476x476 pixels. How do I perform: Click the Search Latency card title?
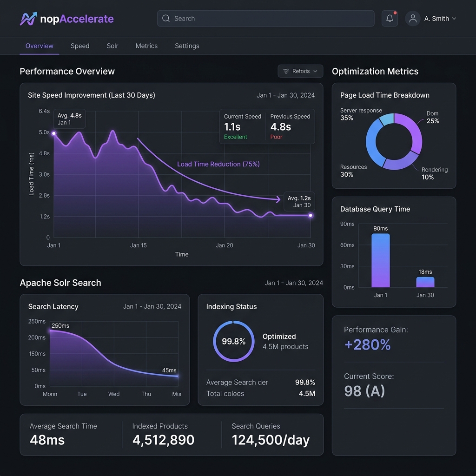click(53, 307)
